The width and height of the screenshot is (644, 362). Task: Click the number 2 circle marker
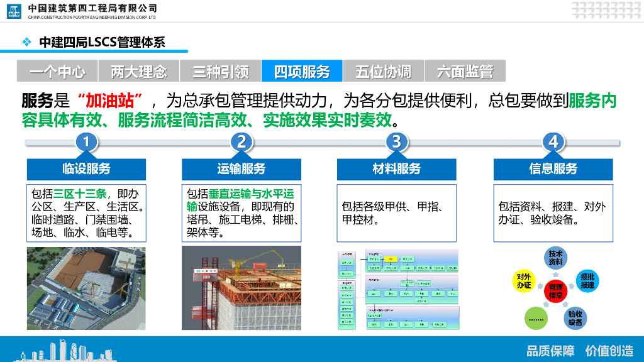click(x=241, y=142)
